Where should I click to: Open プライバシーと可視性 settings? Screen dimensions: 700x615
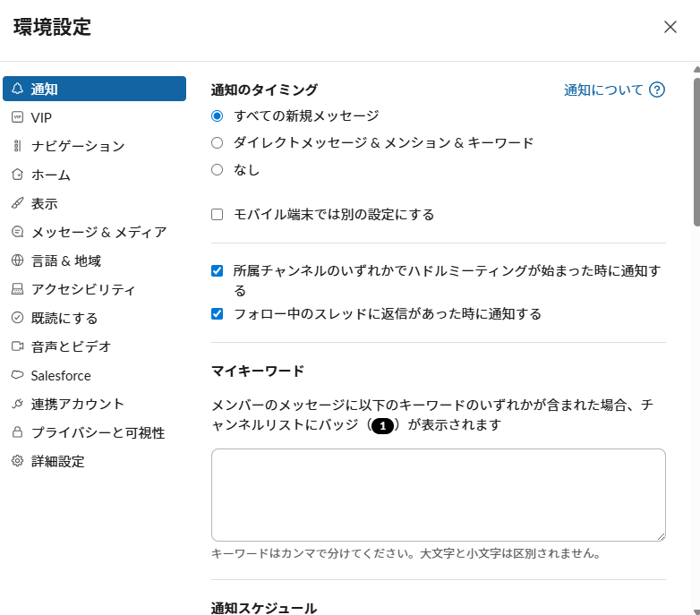[x=98, y=432]
